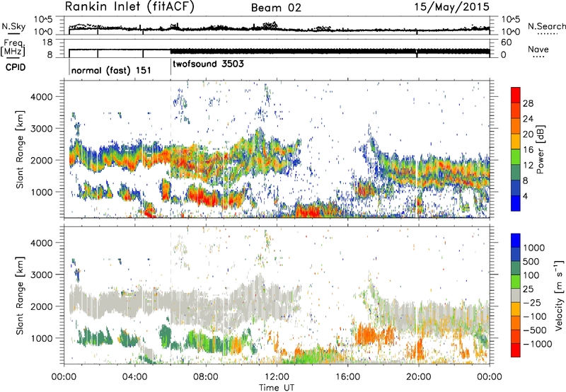Image resolution: width=566 pixels, height=392 pixels.
Task: Click the 'Nave' legend label
Action: (x=538, y=50)
